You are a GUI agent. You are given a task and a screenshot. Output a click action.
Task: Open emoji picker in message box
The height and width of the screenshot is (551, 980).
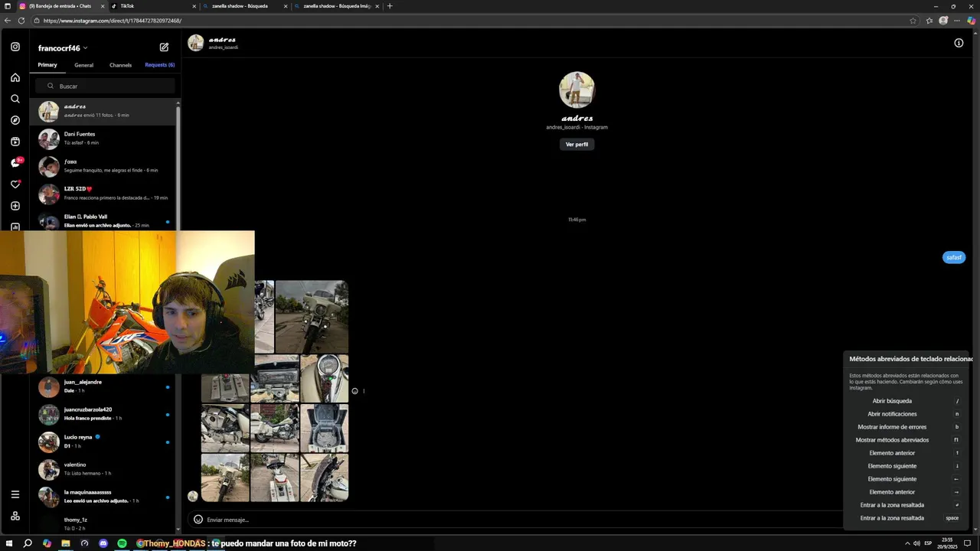point(198,520)
